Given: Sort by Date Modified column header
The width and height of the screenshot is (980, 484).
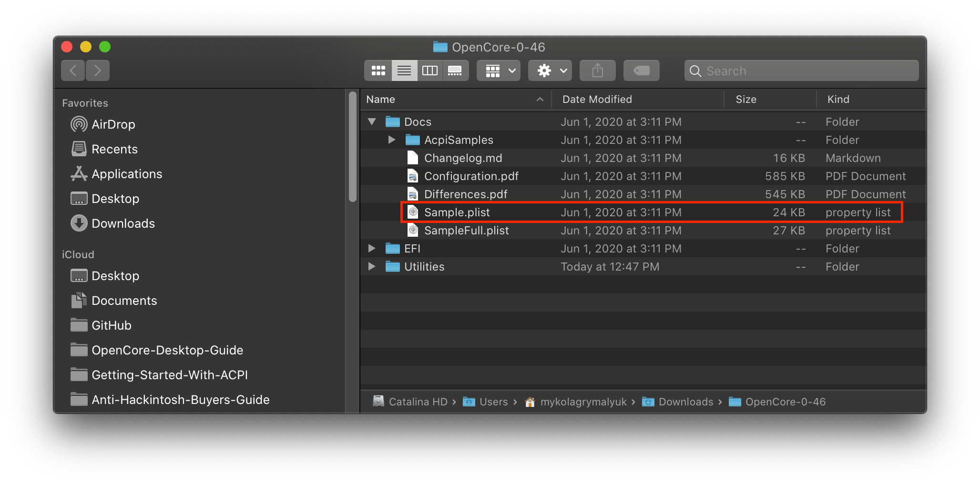Looking at the screenshot, I should tap(638, 99).
